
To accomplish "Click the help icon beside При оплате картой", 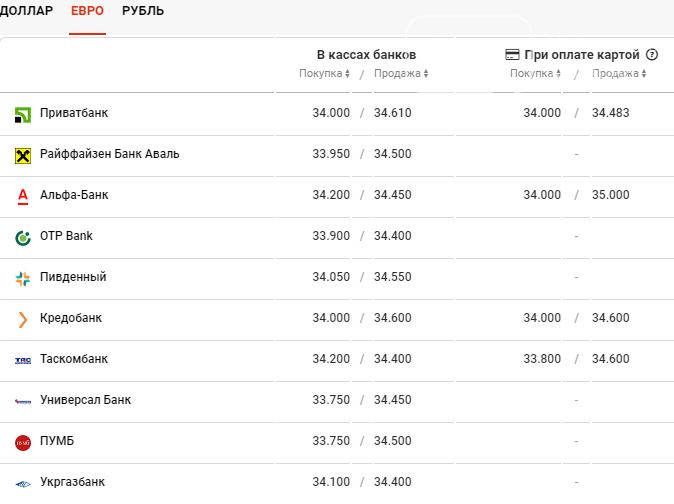I will point(652,55).
